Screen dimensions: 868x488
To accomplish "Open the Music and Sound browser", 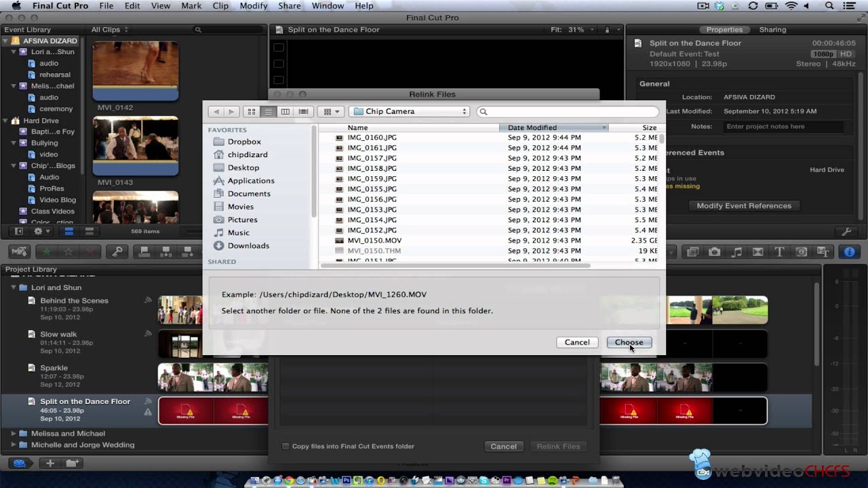I will pyautogui.click(x=736, y=252).
